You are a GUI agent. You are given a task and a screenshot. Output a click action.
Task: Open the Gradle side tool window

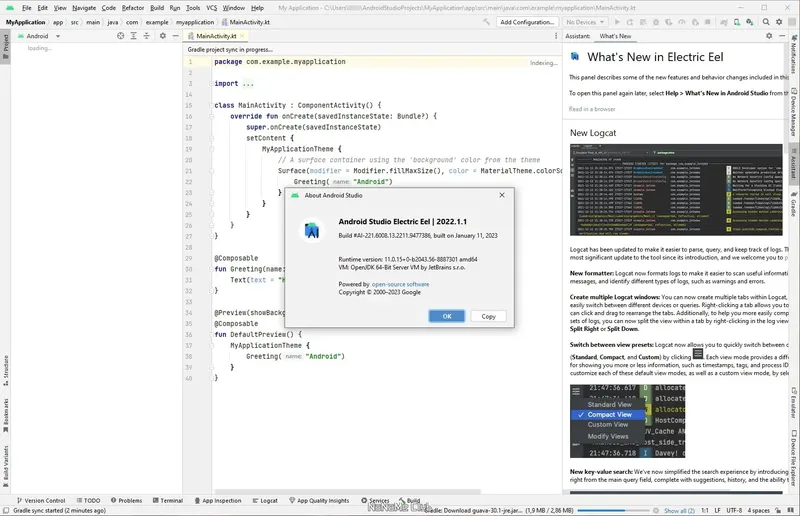[794, 204]
